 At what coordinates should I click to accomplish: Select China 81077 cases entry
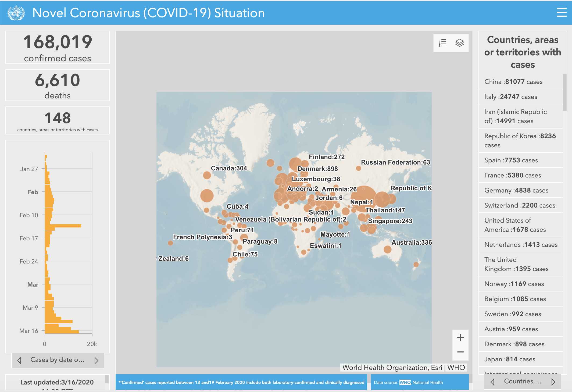tap(520, 82)
